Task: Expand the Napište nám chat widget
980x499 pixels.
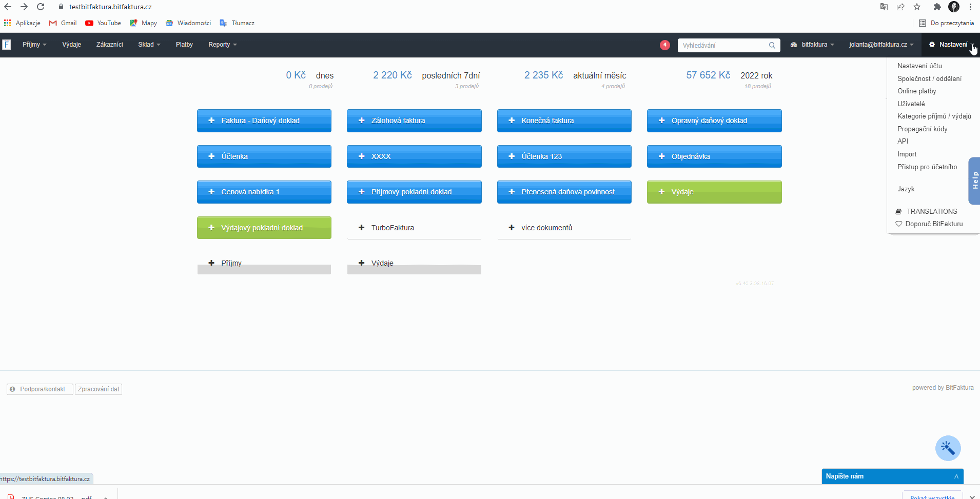Action: (892, 476)
